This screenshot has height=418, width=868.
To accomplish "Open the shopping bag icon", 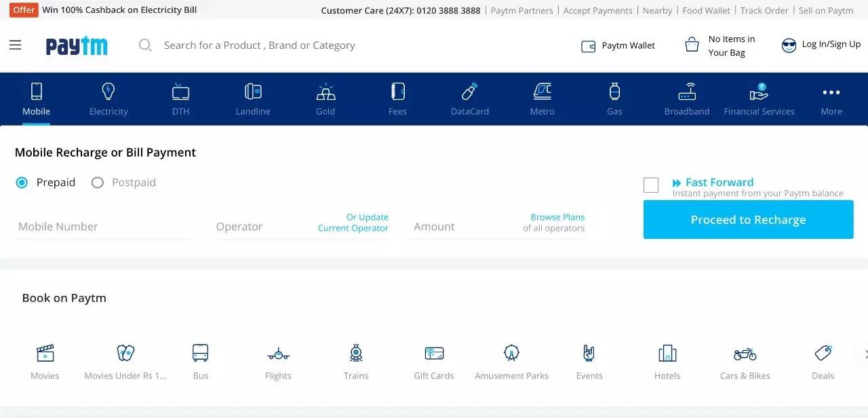I will tap(692, 45).
